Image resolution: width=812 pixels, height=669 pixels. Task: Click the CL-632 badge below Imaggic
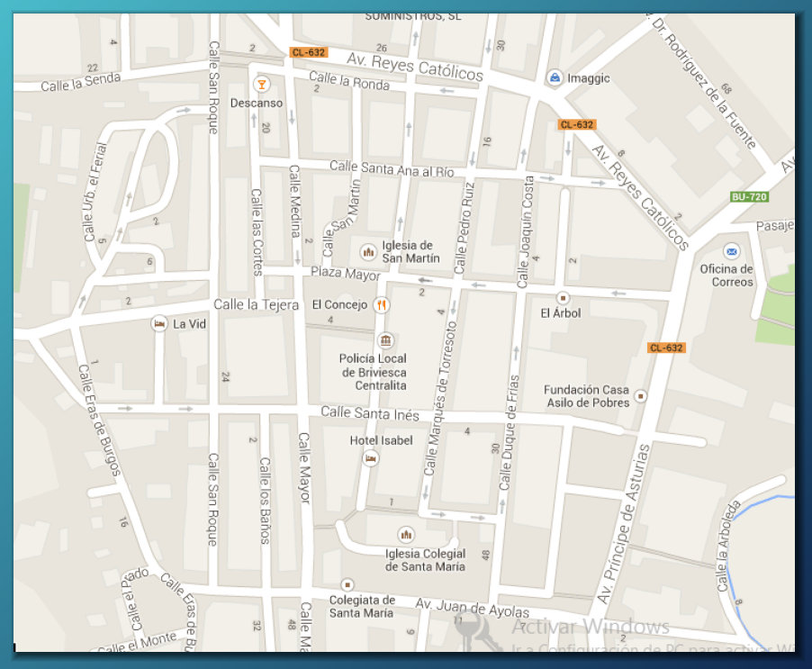tap(577, 125)
